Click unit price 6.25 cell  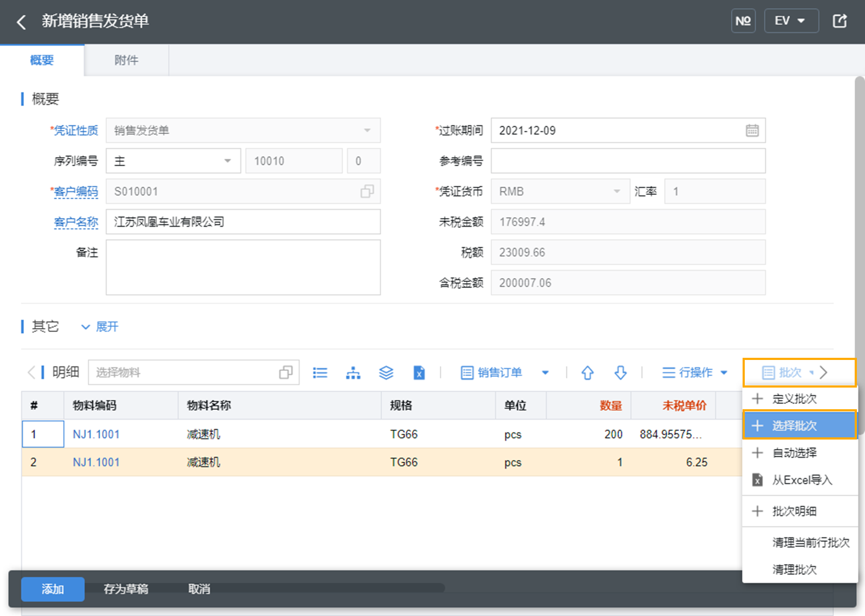click(673, 462)
